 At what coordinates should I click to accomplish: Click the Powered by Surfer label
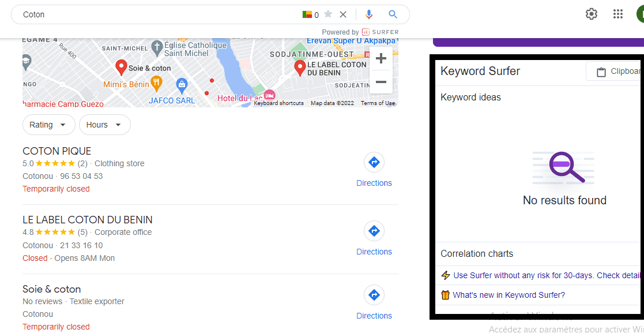(x=360, y=32)
